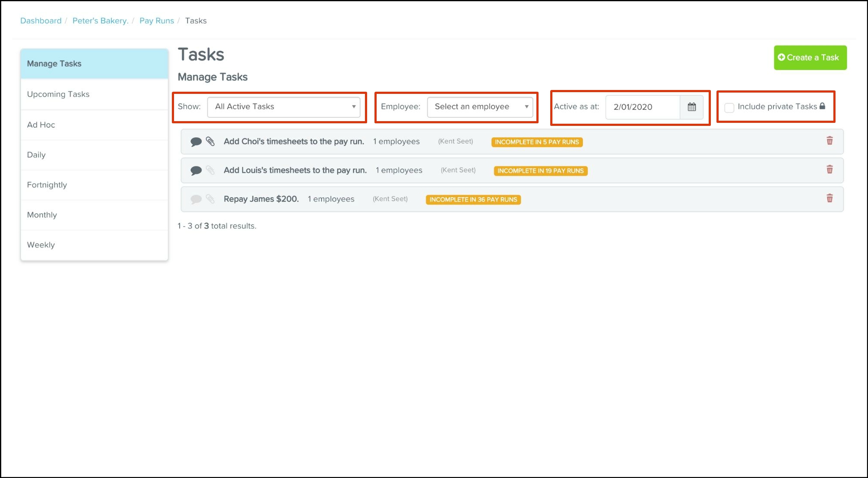This screenshot has width=868, height=478.
Task: Click comment bubble icon on Louis's timesheets task
Action: pyautogui.click(x=196, y=170)
